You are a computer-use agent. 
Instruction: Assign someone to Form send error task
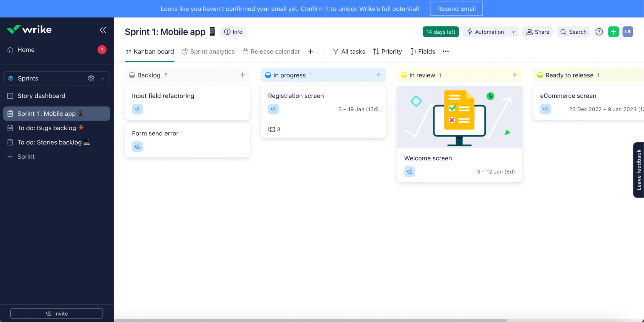click(x=137, y=146)
